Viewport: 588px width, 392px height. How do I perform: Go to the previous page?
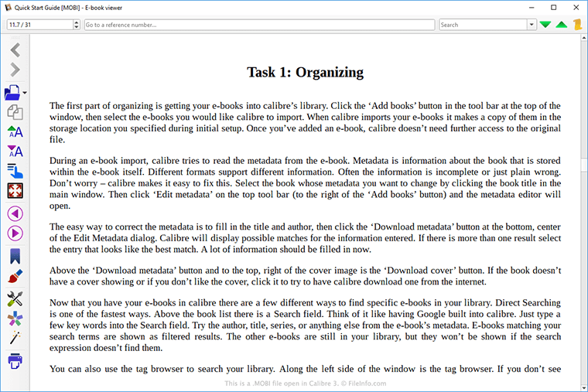(x=15, y=213)
